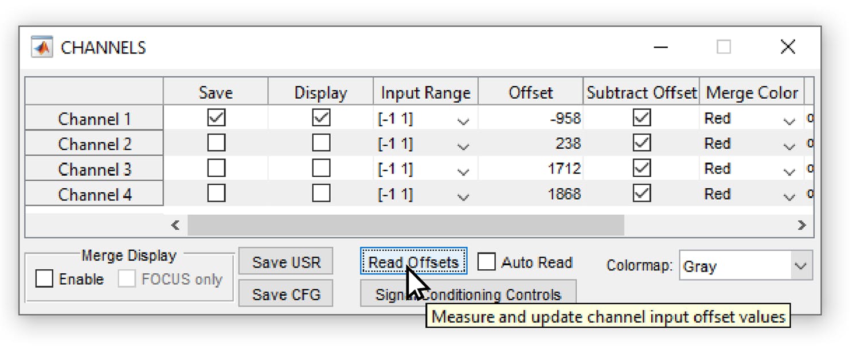The image size is (868, 349).
Task: Open Channel 1 Input Range dropdown
Action: click(x=463, y=121)
